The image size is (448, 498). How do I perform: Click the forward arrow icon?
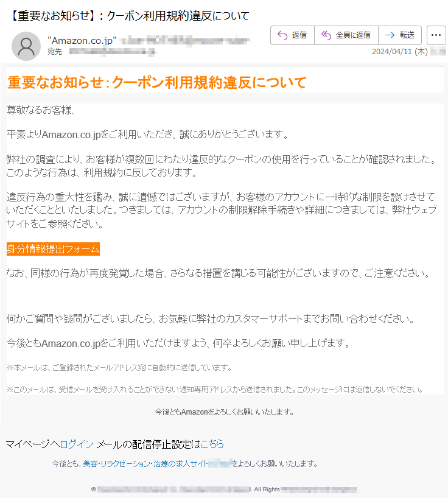(390, 35)
